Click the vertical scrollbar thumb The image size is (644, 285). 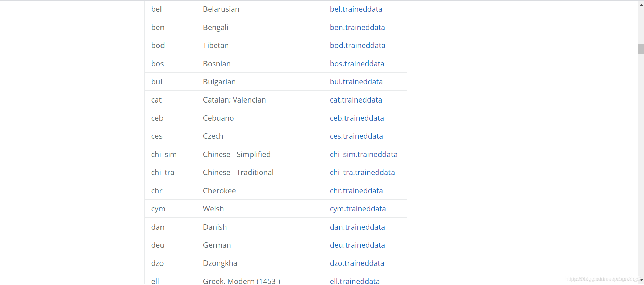point(641,49)
